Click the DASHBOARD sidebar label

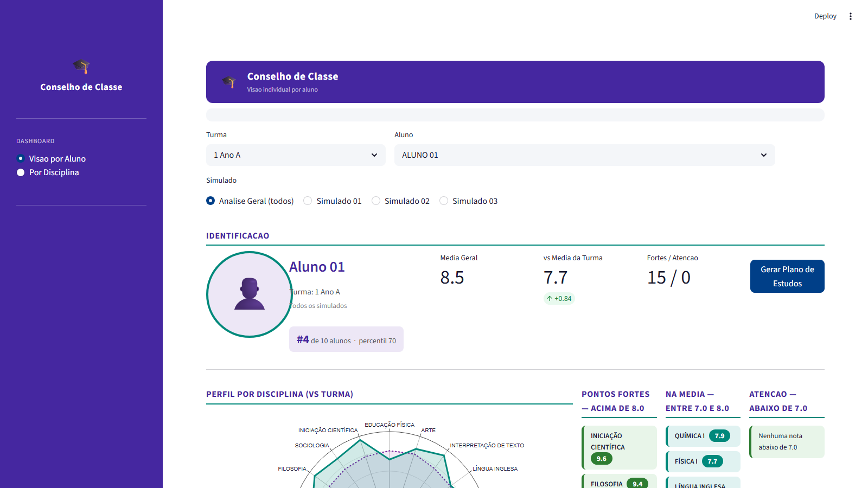coord(35,141)
